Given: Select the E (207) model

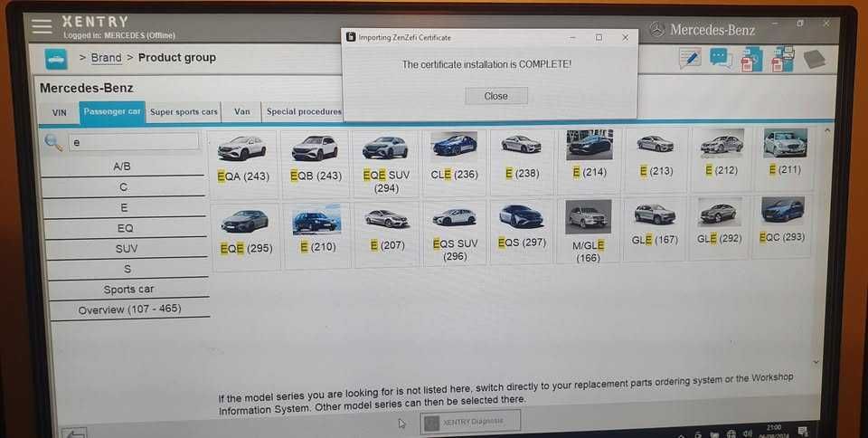Looking at the screenshot, I should click(x=387, y=234).
